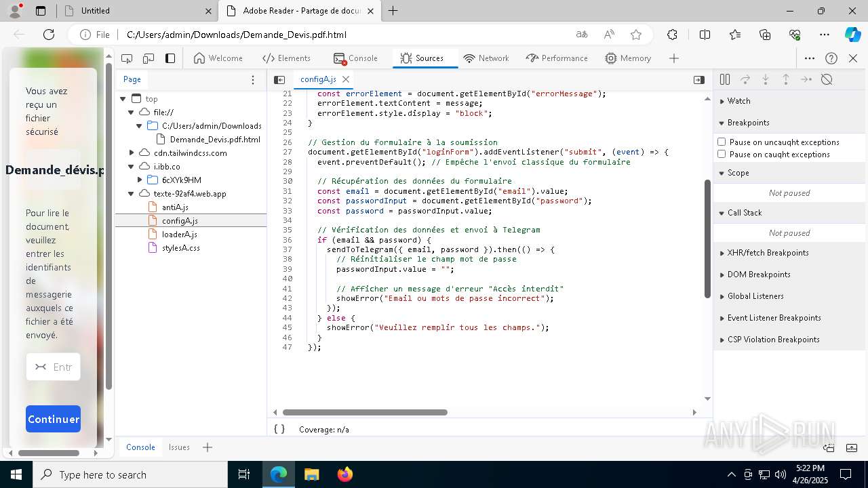Toggle device emulation icon
Screen dimensions: 868x488
pos(149,58)
